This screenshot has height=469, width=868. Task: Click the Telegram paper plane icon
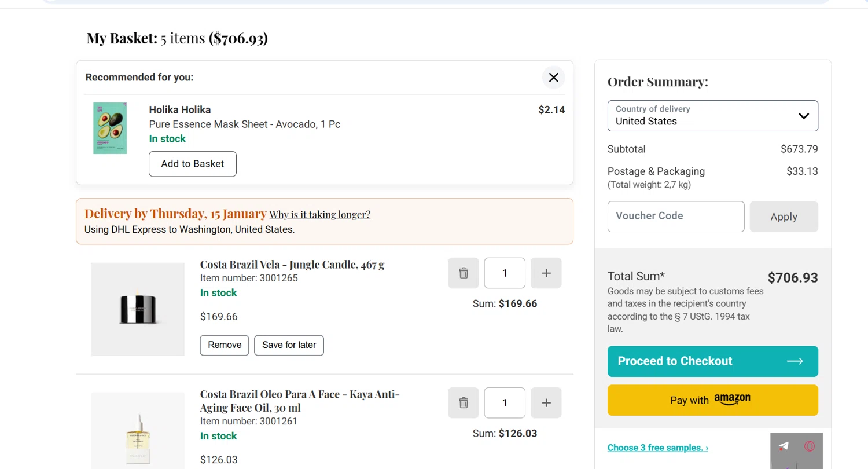click(x=784, y=446)
